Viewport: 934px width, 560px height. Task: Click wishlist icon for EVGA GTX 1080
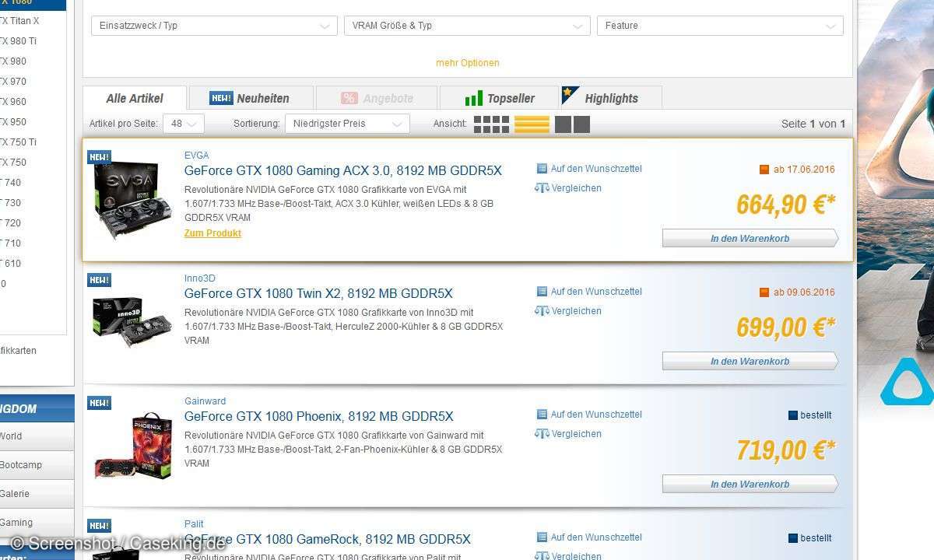pyautogui.click(x=542, y=169)
